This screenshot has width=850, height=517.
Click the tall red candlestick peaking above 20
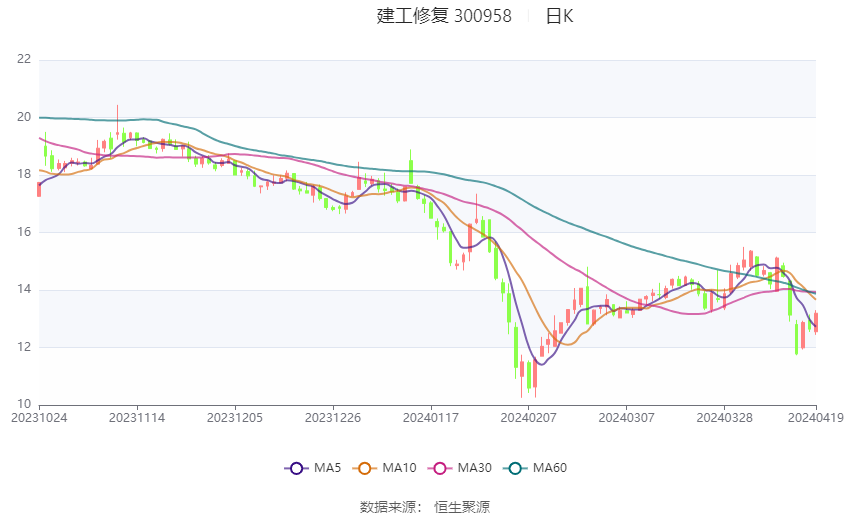tap(117, 122)
